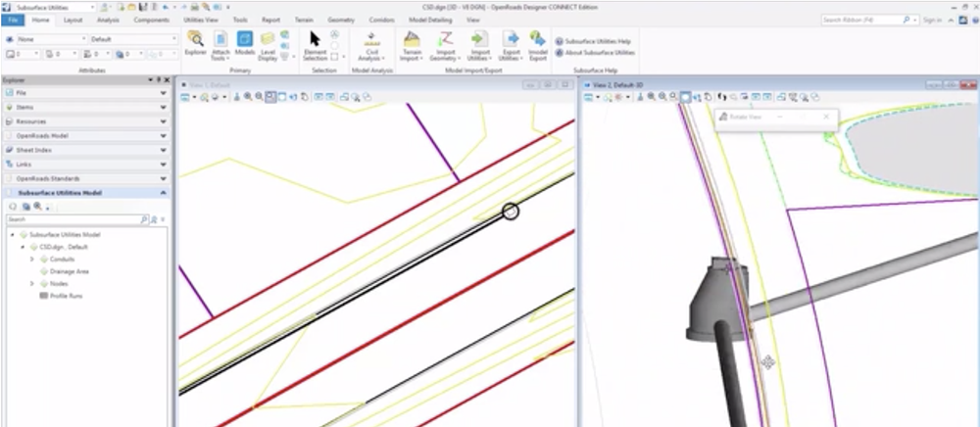Expand the Resources section in Explorer

click(x=85, y=121)
